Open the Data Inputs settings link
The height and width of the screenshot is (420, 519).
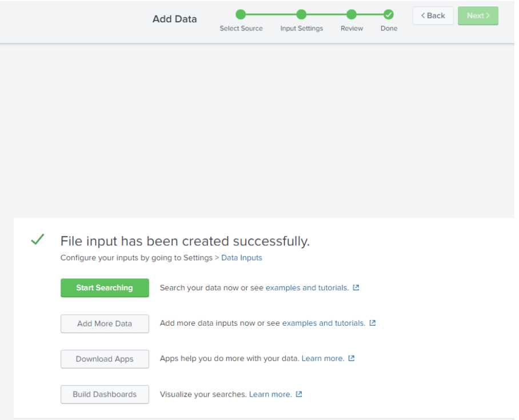click(x=242, y=258)
